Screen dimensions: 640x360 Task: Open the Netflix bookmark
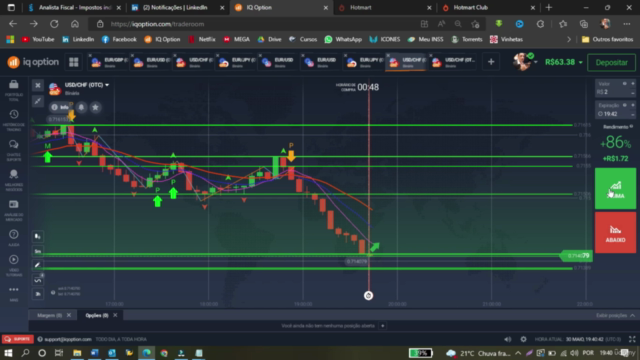202,39
